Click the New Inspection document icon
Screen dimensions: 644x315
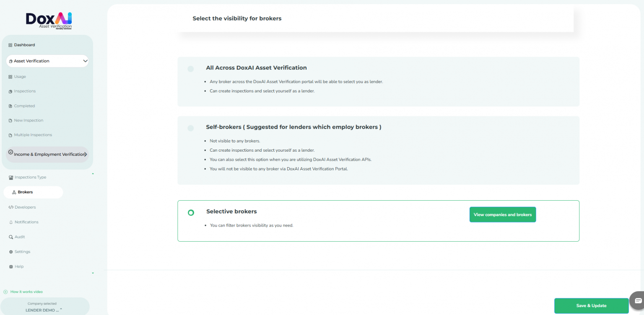click(10, 120)
